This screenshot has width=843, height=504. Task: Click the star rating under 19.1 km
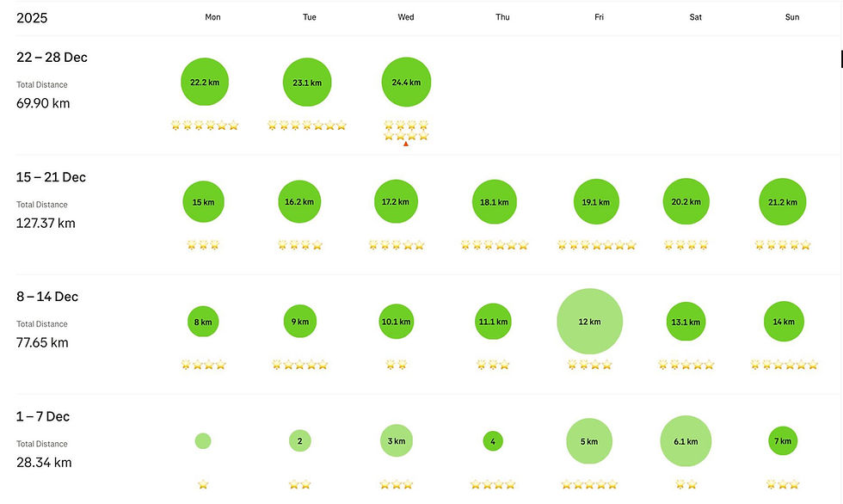click(x=596, y=245)
